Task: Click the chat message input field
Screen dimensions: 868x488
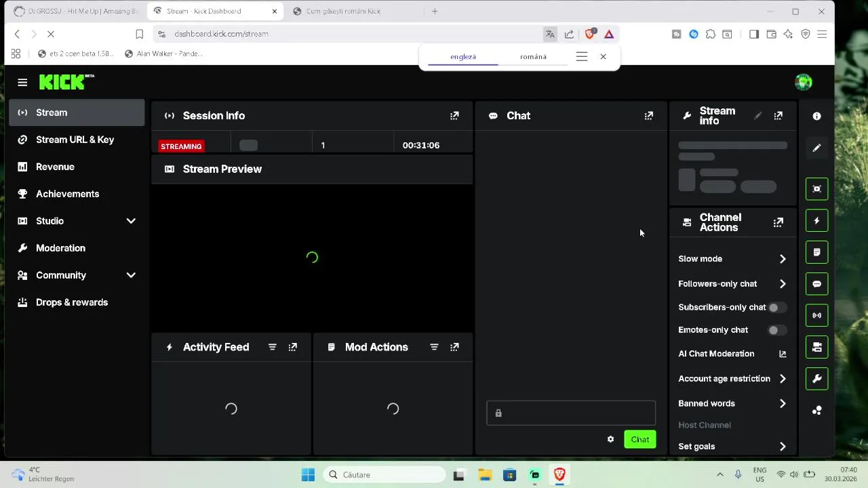Action: (571, 413)
